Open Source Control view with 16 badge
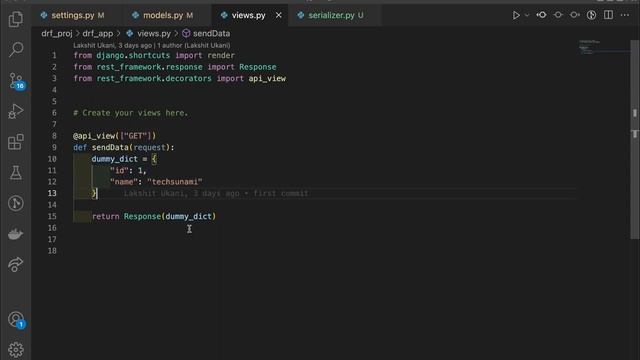 click(16, 81)
